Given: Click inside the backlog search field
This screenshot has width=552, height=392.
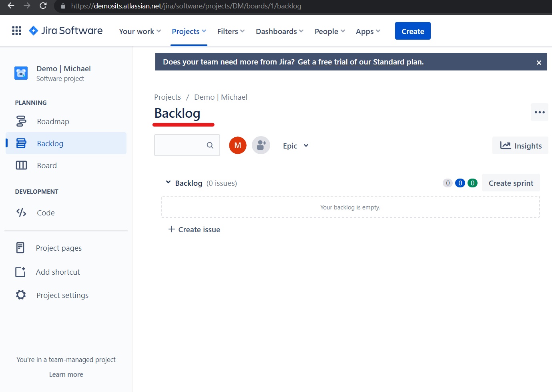Looking at the screenshot, I should pos(184,145).
